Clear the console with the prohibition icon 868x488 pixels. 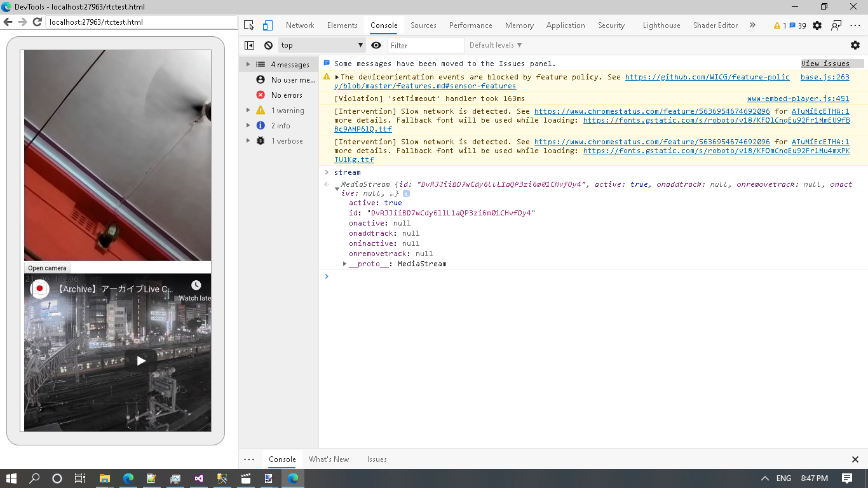tap(268, 44)
